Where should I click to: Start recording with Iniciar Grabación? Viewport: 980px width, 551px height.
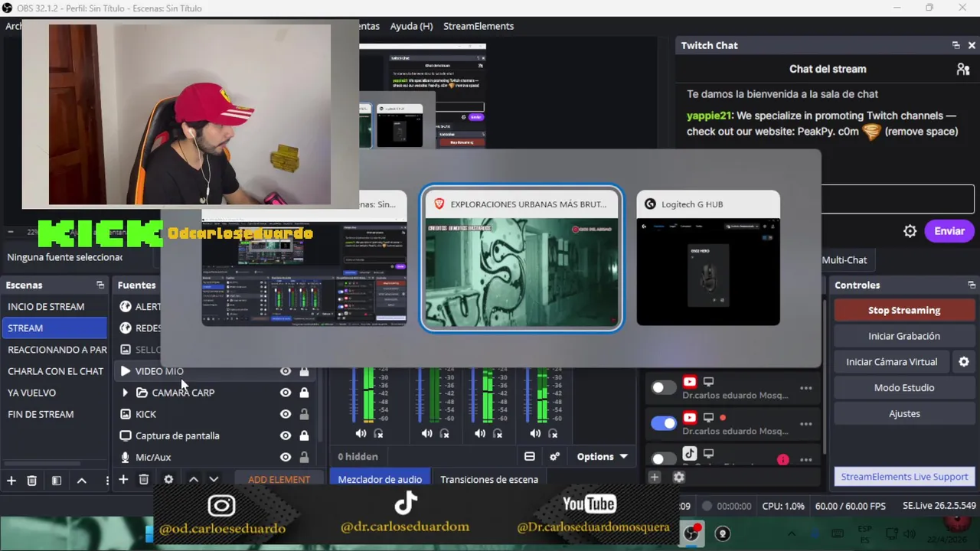coord(904,336)
